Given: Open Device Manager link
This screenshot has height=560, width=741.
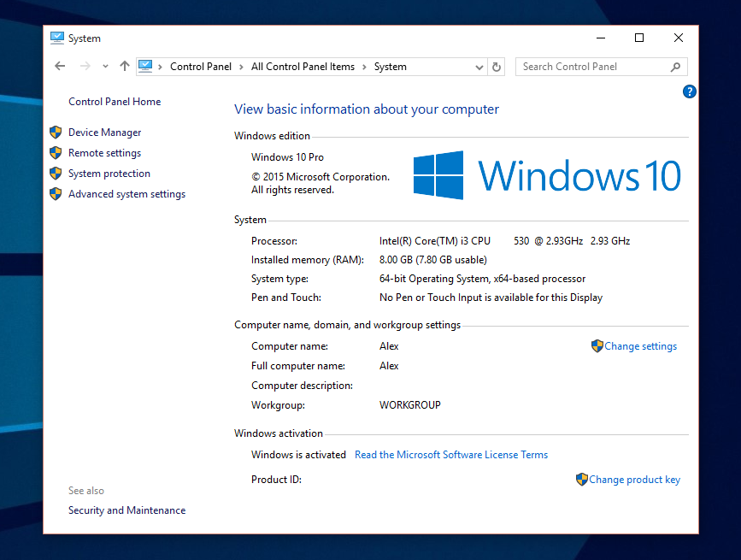Looking at the screenshot, I should point(104,133).
